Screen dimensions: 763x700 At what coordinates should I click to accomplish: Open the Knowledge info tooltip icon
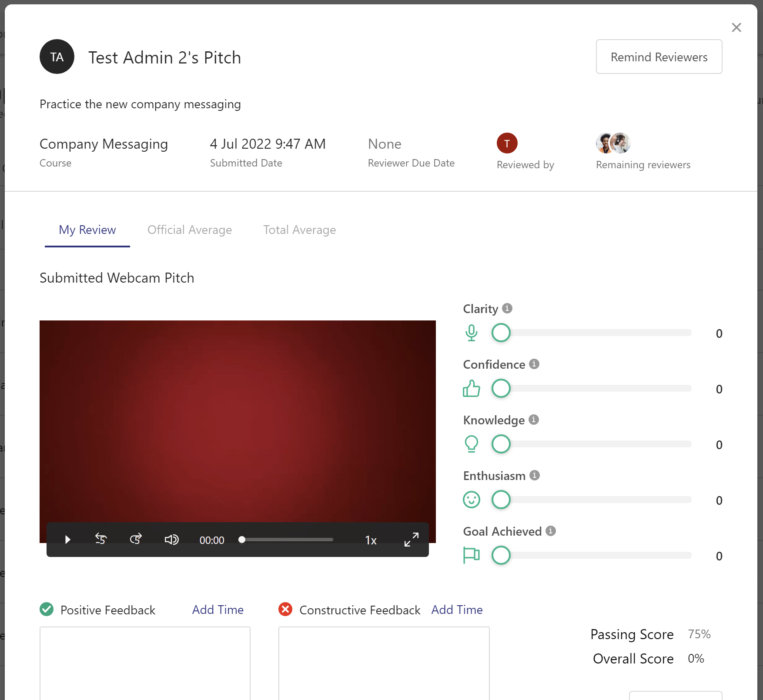coord(533,420)
